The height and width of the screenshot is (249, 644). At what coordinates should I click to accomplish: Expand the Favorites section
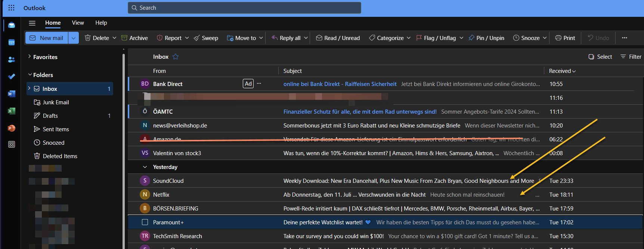pyautogui.click(x=30, y=57)
